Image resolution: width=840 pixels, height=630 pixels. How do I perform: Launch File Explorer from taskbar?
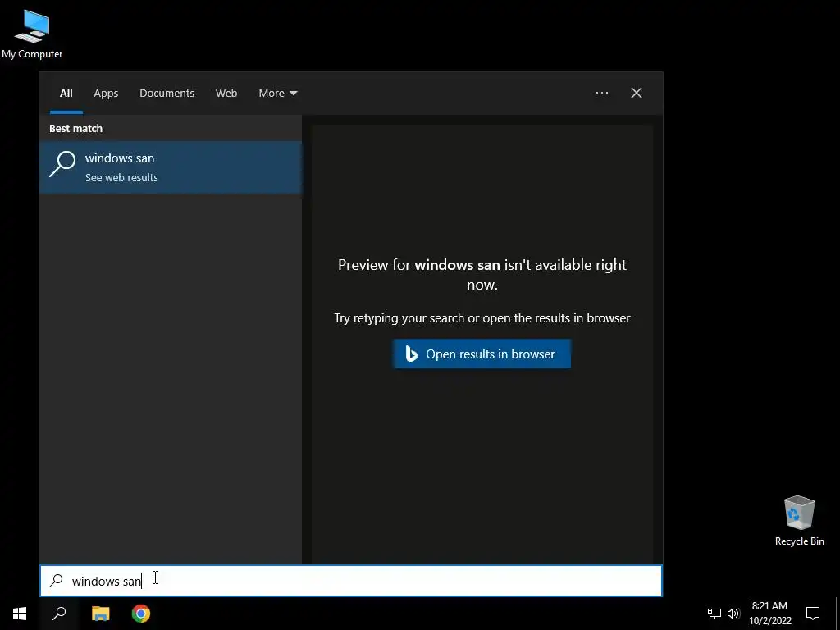[x=100, y=614]
